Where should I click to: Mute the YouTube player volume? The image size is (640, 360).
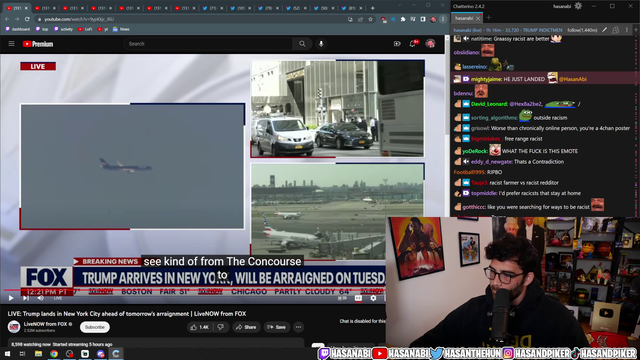click(40, 298)
